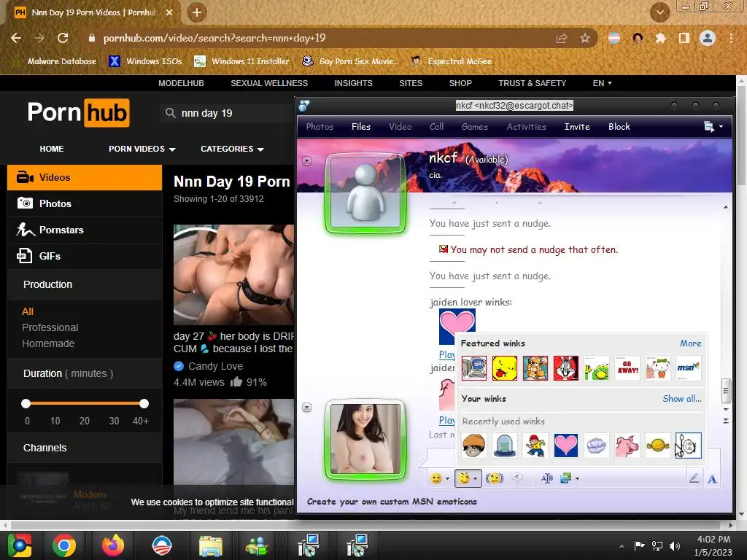Click the site search field
Viewport: 747px width, 560px height.
(228, 113)
